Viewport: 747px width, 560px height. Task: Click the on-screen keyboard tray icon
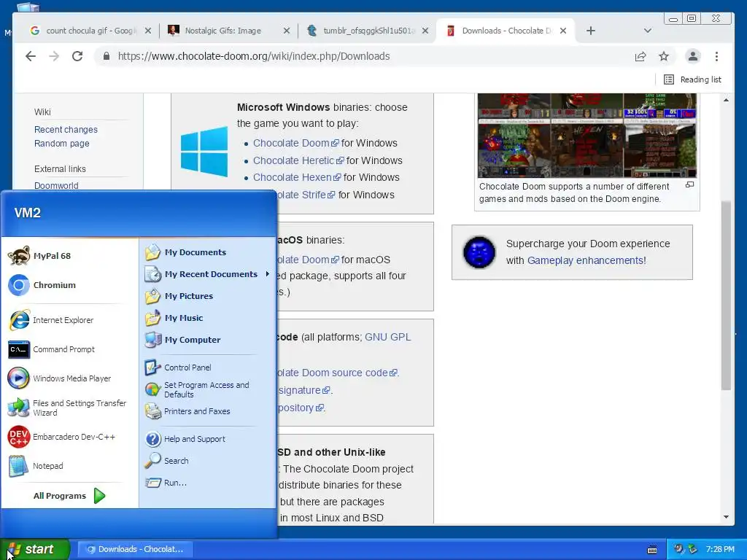652,550
